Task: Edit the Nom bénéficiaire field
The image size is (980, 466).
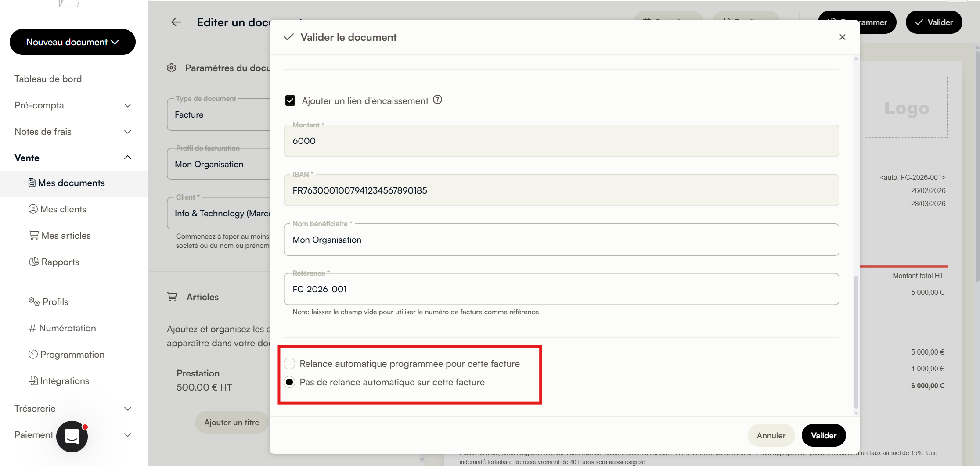Action: tap(561, 240)
